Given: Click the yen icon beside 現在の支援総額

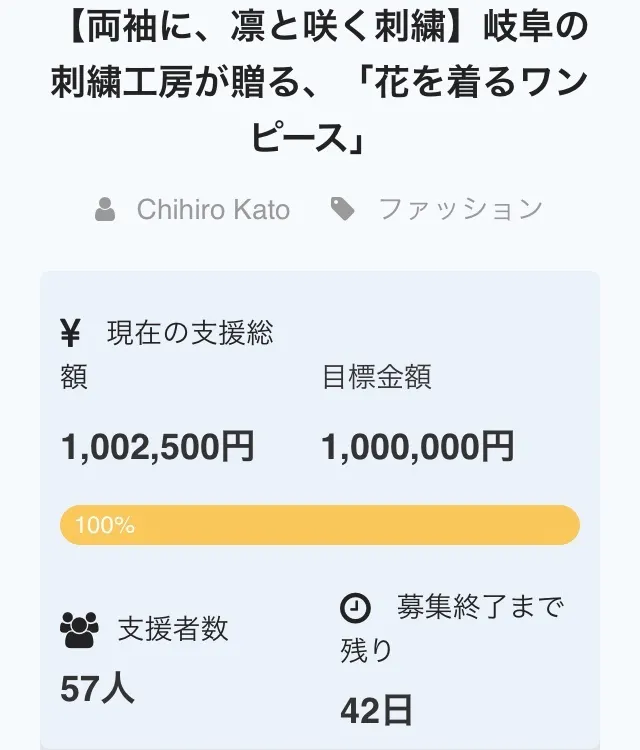Looking at the screenshot, I should tap(70, 332).
